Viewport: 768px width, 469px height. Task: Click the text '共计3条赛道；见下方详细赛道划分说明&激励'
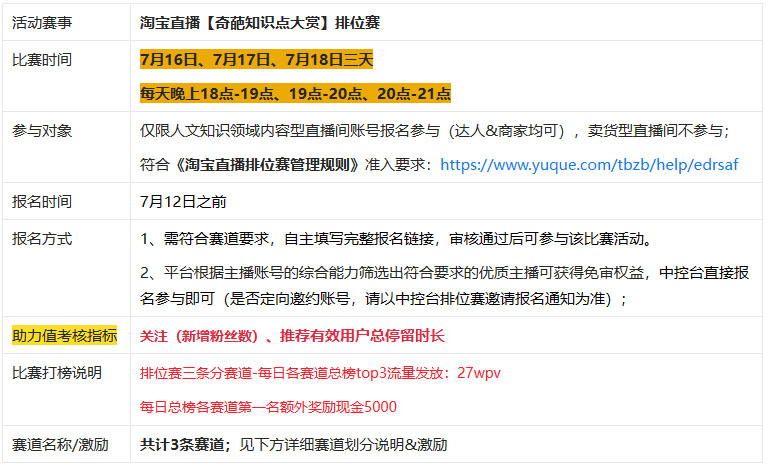coord(293,445)
